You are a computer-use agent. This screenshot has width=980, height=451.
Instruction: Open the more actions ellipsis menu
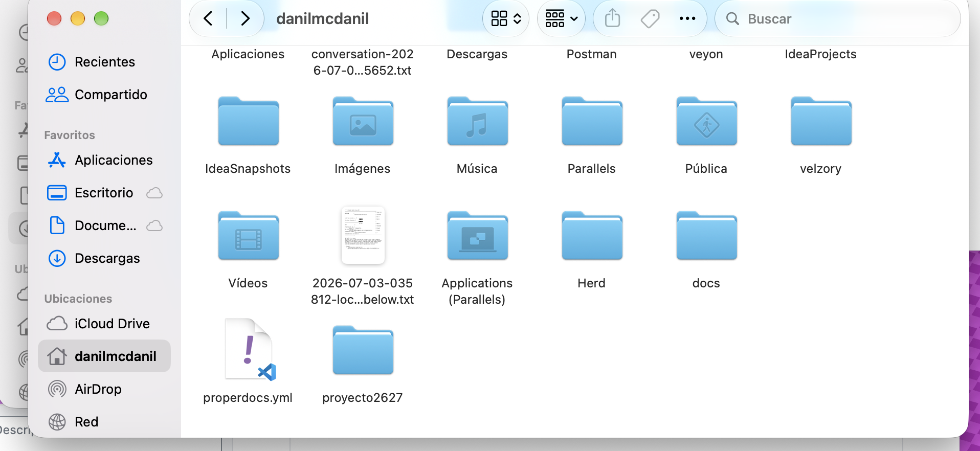(x=687, y=19)
